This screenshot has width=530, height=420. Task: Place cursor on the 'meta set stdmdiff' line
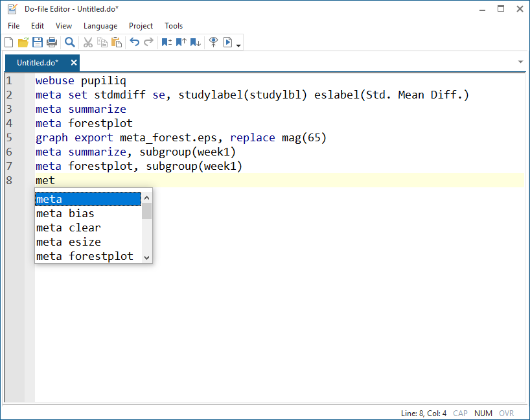tap(252, 95)
